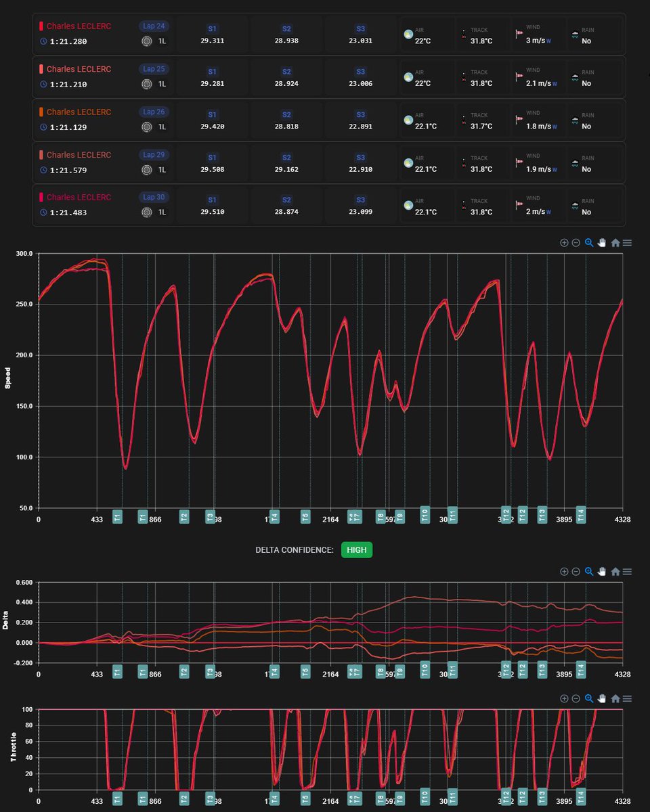Screen dimensions: 650x812
Task: Click the wind flag icon in Lap 25 row
Action: point(520,76)
